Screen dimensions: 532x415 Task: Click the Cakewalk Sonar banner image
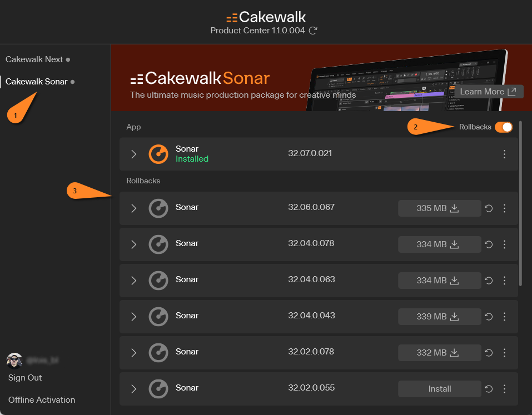click(321, 78)
